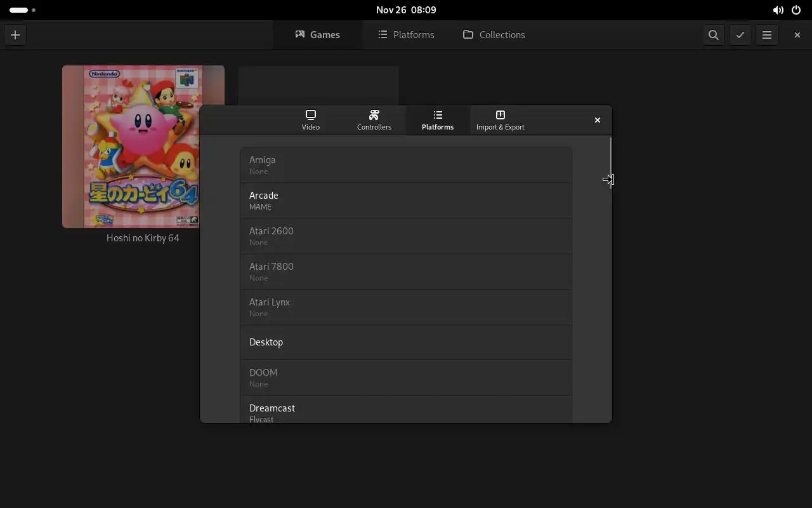Select the DOOM platform row
This screenshot has height=508, width=812.
406,378
